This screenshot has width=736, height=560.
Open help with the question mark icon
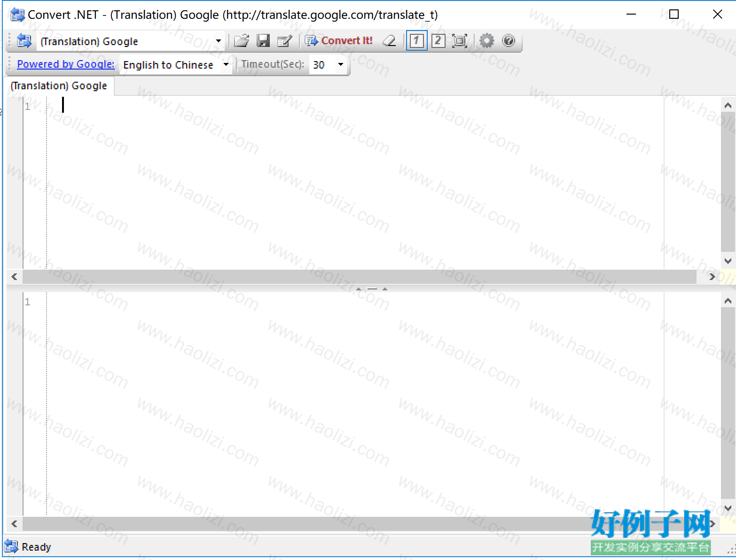point(509,41)
